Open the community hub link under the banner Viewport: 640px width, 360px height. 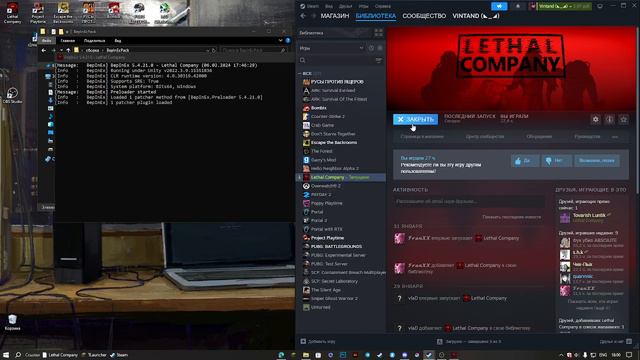pyautogui.click(x=484, y=137)
